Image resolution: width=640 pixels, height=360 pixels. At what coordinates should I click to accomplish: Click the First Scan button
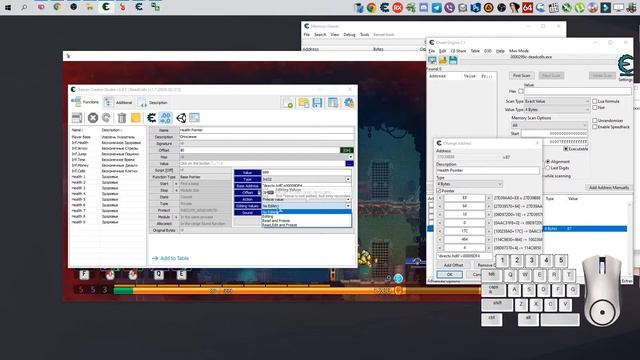coord(521,76)
